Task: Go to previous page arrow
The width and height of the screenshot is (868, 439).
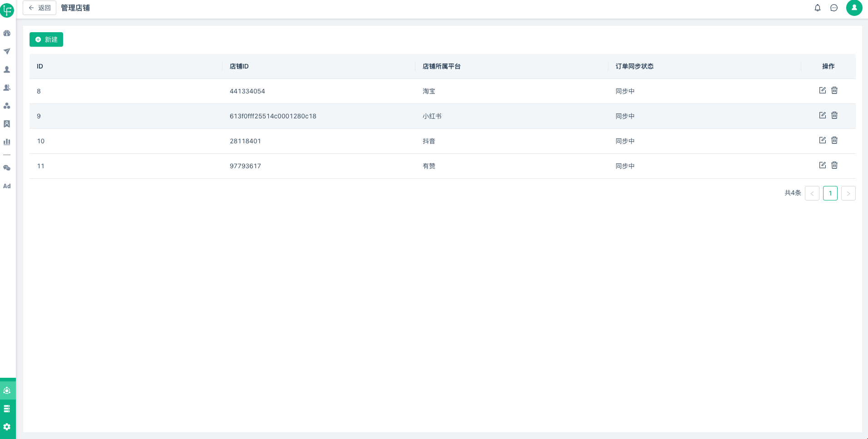Action: (812, 193)
